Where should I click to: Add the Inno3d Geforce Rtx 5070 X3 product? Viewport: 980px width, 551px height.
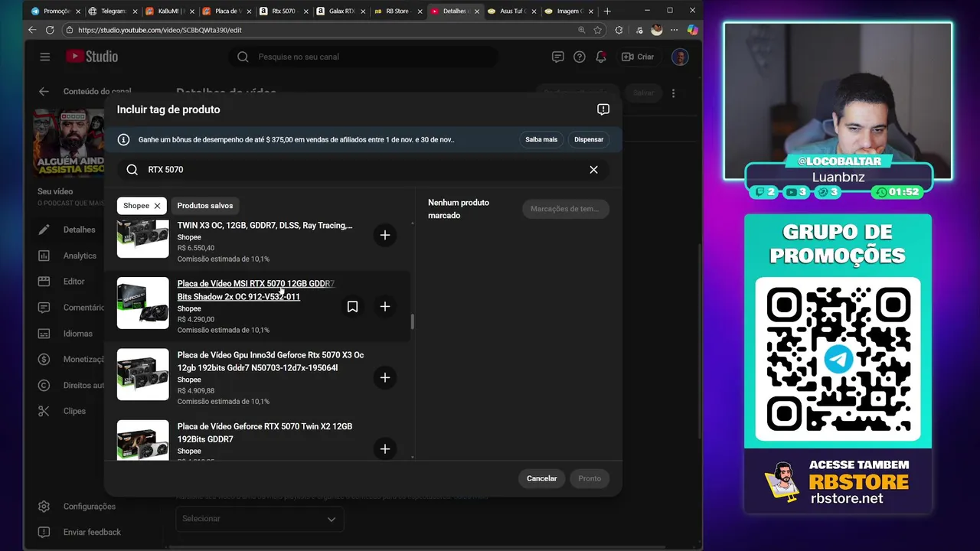(385, 377)
